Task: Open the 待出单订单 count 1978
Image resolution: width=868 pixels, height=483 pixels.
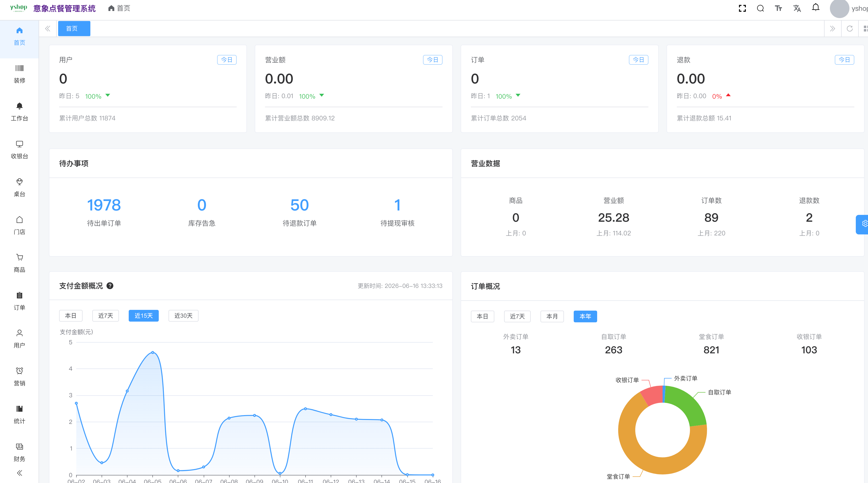Action: [104, 205]
